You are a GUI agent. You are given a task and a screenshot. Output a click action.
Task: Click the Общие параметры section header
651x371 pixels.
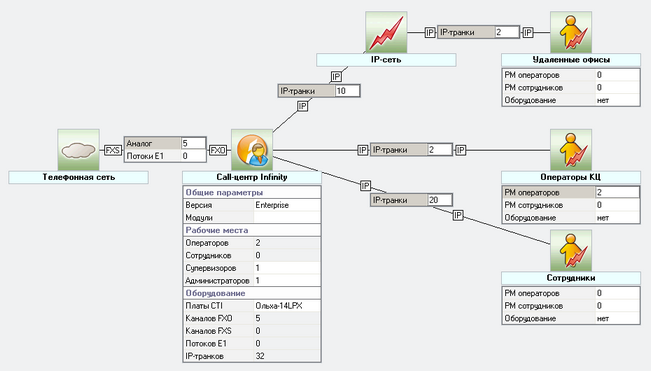[252, 193]
